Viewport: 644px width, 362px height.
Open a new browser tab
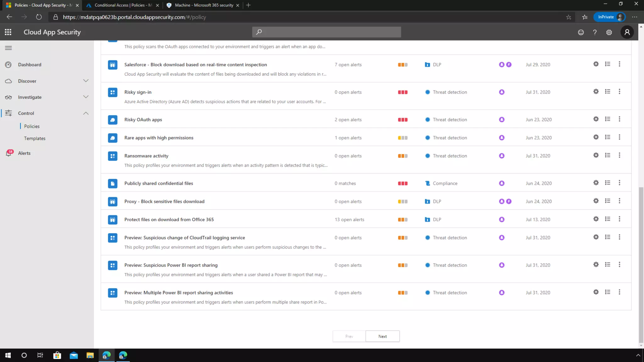pos(248,5)
